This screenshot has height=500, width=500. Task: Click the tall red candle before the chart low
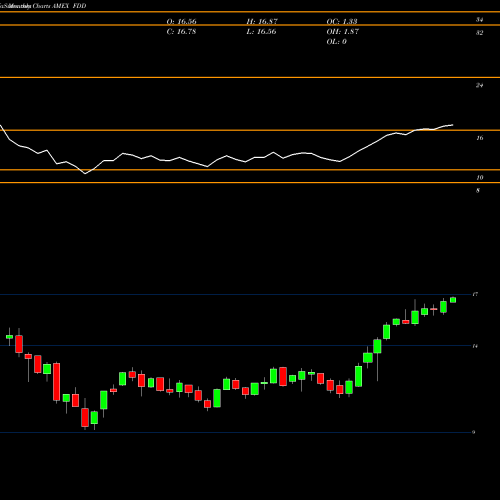57,382
